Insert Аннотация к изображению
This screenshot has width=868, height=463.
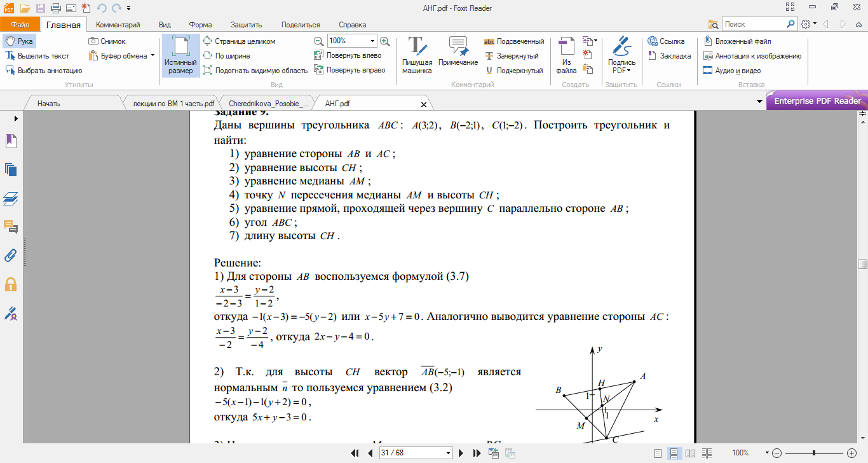pos(752,56)
